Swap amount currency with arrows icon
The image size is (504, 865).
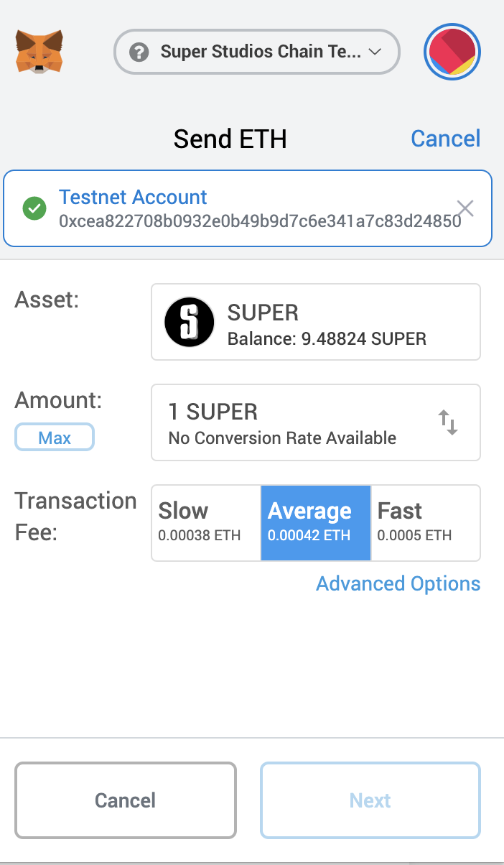tap(448, 422)
